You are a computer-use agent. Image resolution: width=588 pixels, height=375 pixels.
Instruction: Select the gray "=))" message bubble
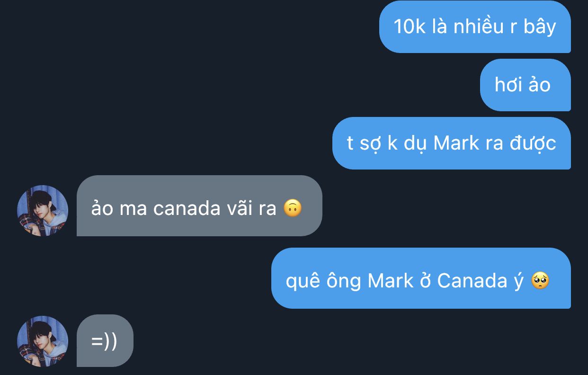[105, 340]
